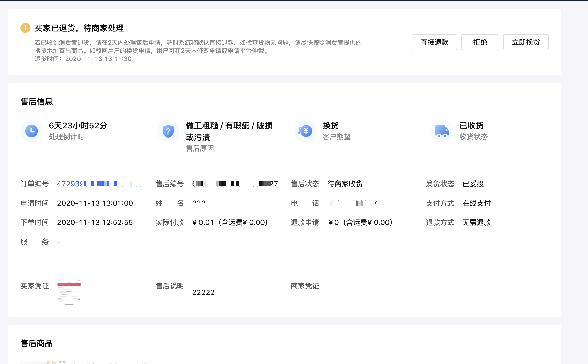Click the yellow exclamation warning icon
Viewport: 588px width, 364px height.
[x=25, y=28]
